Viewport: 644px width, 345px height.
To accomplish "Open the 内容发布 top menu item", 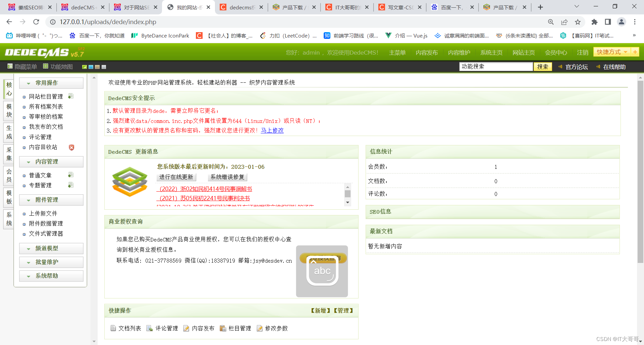I will click(427, 53).
